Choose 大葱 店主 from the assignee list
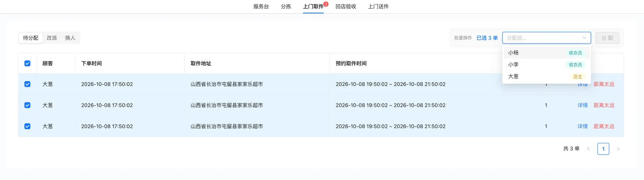 [547, 76]
